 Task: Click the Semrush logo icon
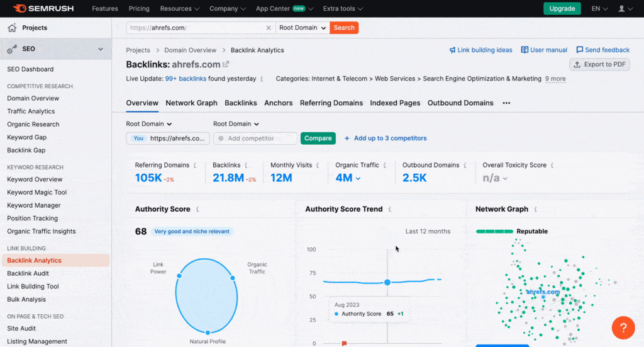click(x=19, y=9)
